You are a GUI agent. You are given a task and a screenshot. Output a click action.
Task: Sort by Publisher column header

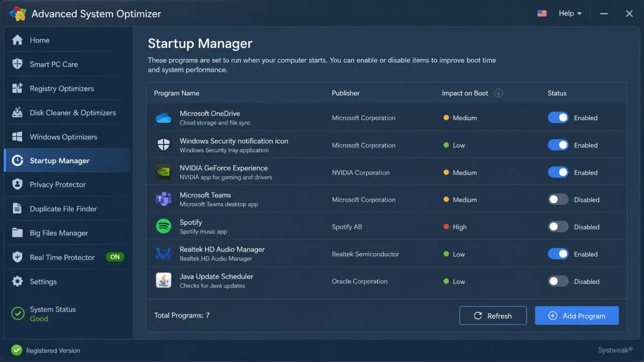(346, 93)
